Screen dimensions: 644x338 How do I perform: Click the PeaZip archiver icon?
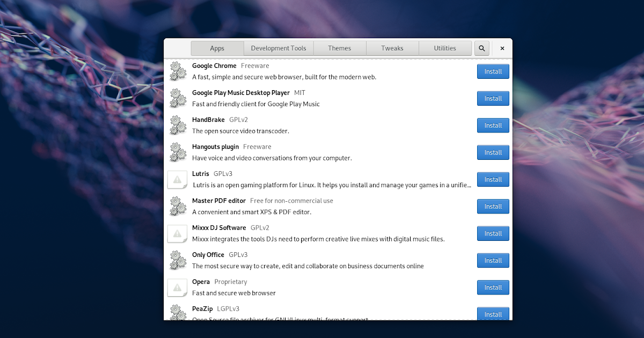(178, 312)
